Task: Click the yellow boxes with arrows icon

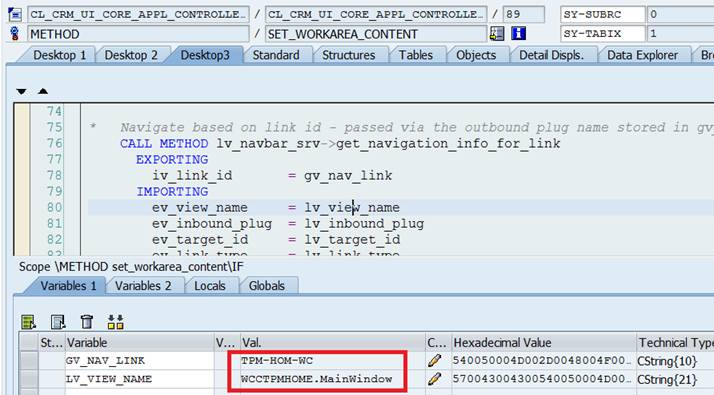Action: (115, 322)
